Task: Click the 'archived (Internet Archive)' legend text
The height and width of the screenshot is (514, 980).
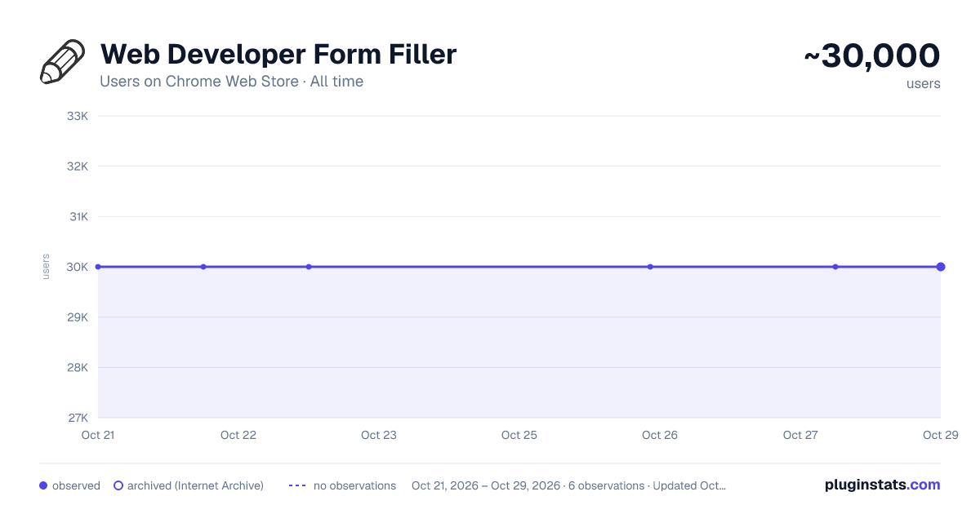Action: pyautogui.click(x=195, y=485)
